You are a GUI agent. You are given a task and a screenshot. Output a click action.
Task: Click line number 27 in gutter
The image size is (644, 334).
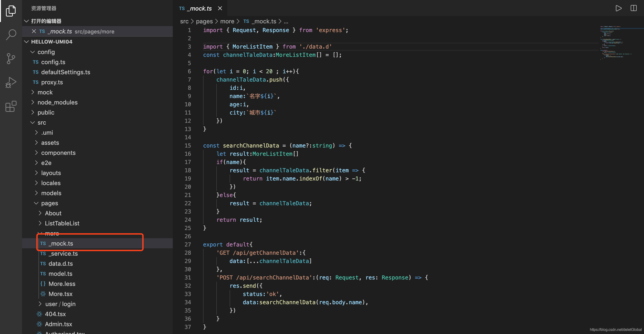[x=187, y=244]
